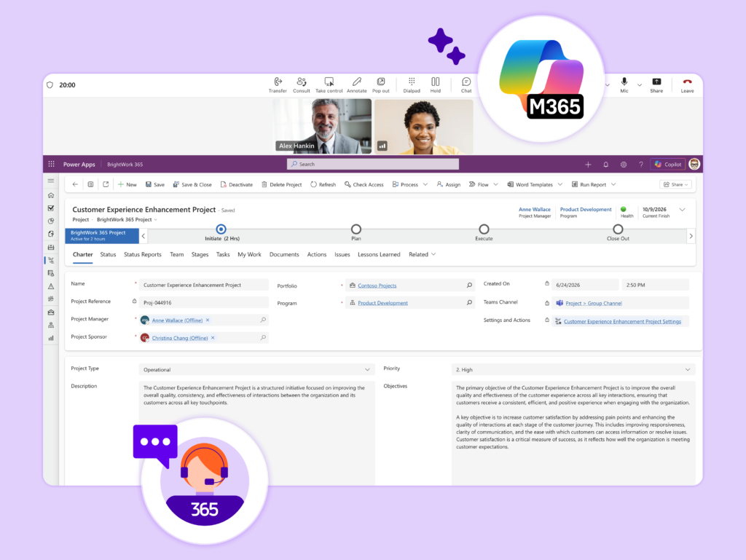
Task: Assign the project record
Action: (448, 184)
